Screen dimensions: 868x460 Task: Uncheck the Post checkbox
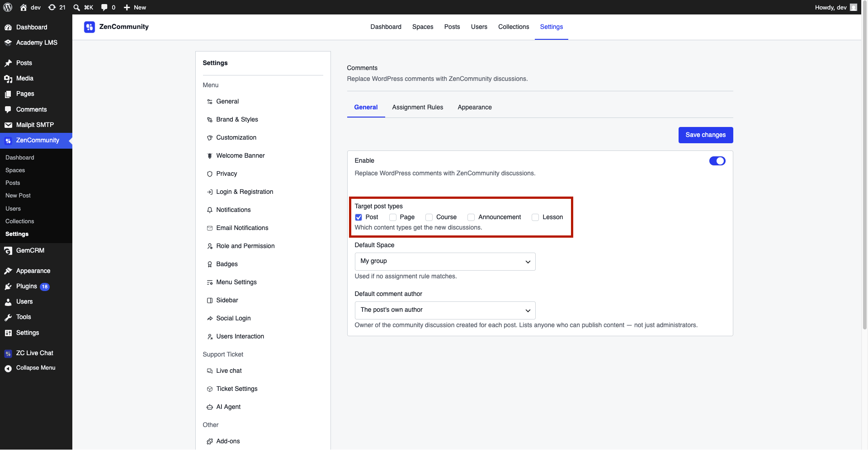pos(359,217)
